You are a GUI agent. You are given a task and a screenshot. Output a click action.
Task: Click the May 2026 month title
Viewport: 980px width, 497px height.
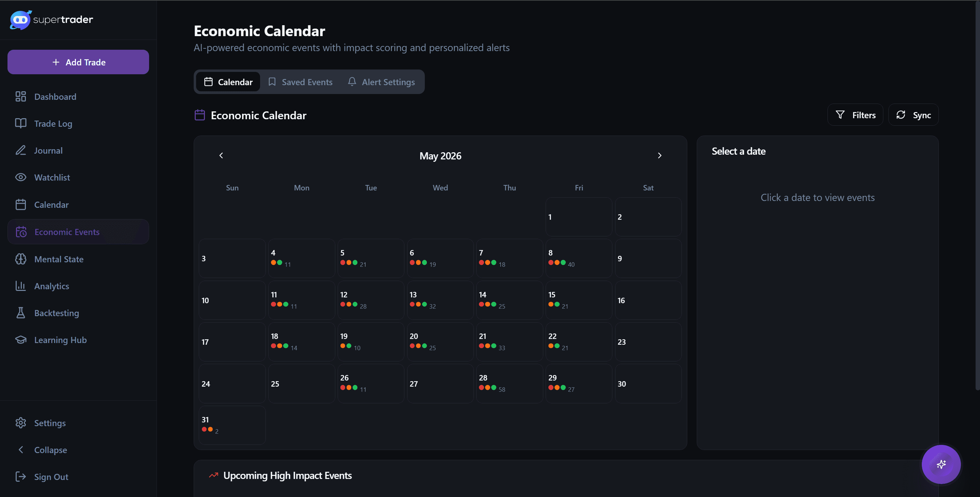coord(440,156)
